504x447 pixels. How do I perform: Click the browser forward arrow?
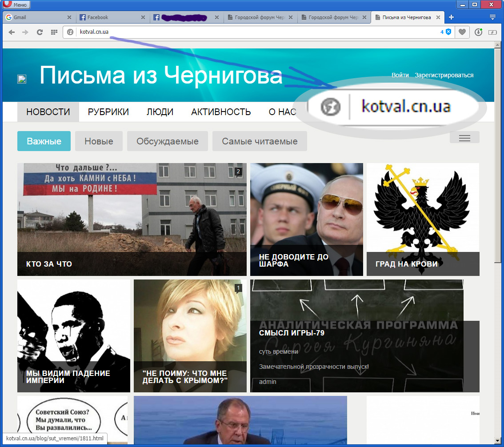(x=25, y=32)
